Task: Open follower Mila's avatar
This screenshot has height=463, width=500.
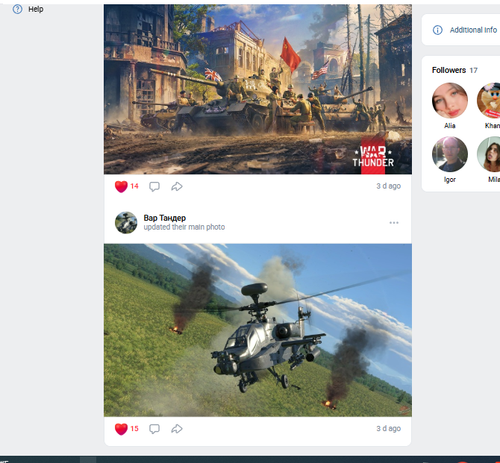Action: coord(489,154)
